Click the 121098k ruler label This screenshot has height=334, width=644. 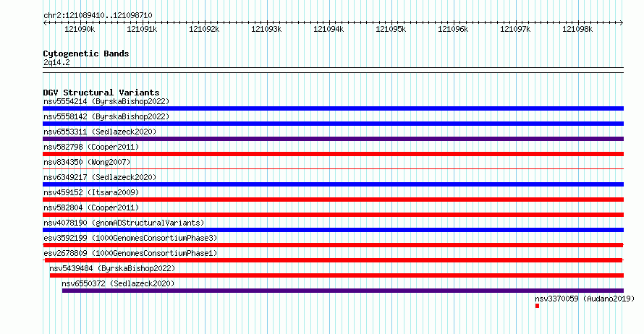coord(577,29)
